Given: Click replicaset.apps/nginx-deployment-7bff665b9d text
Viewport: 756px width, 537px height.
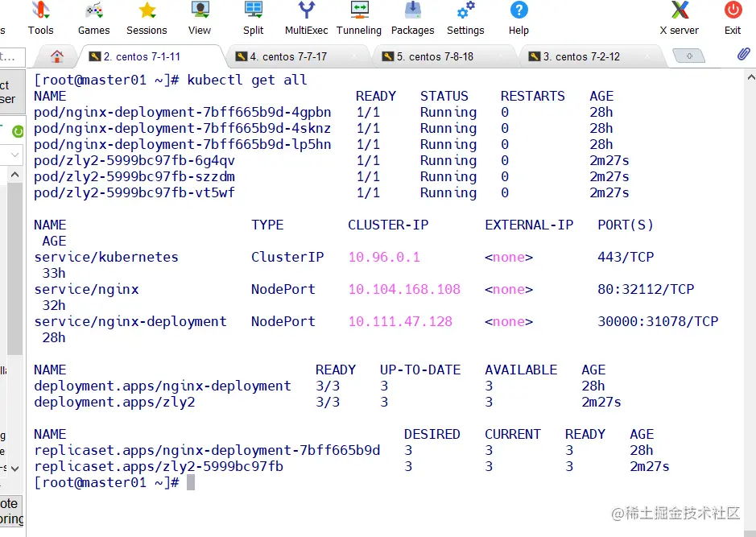Looking at the screenshot, I should point(207,450).
